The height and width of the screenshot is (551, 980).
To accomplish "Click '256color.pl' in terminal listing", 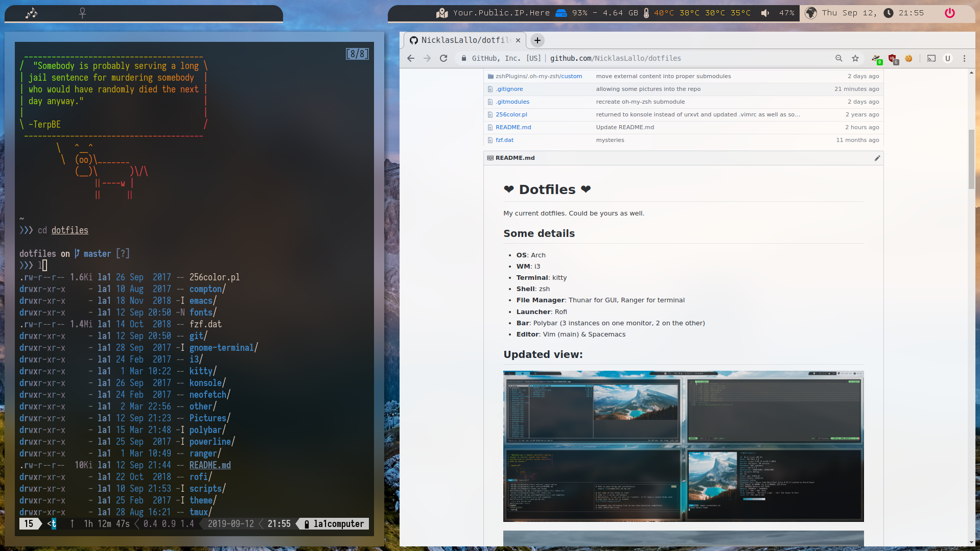I will pos(215,277).
